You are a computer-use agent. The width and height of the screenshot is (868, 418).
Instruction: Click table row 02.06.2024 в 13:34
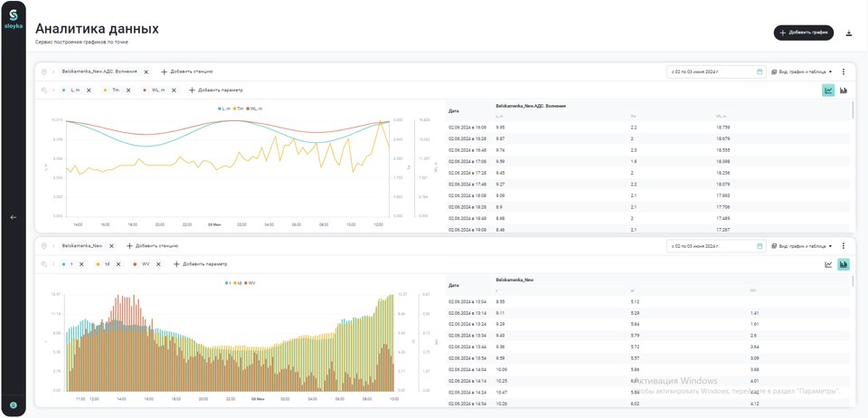pos(648,336)
